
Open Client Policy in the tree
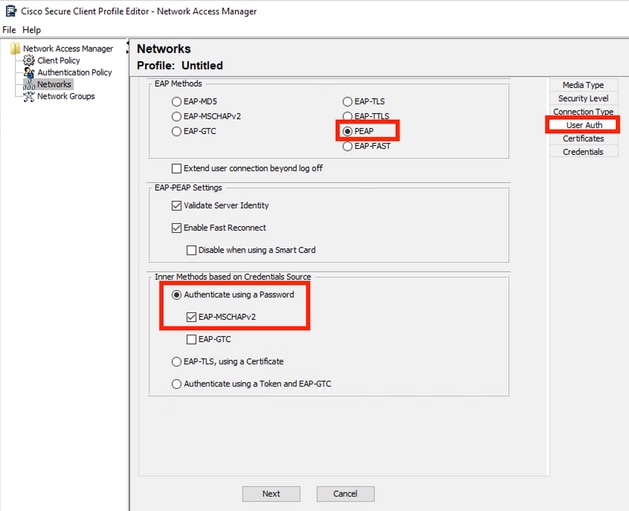pos(59,61)
